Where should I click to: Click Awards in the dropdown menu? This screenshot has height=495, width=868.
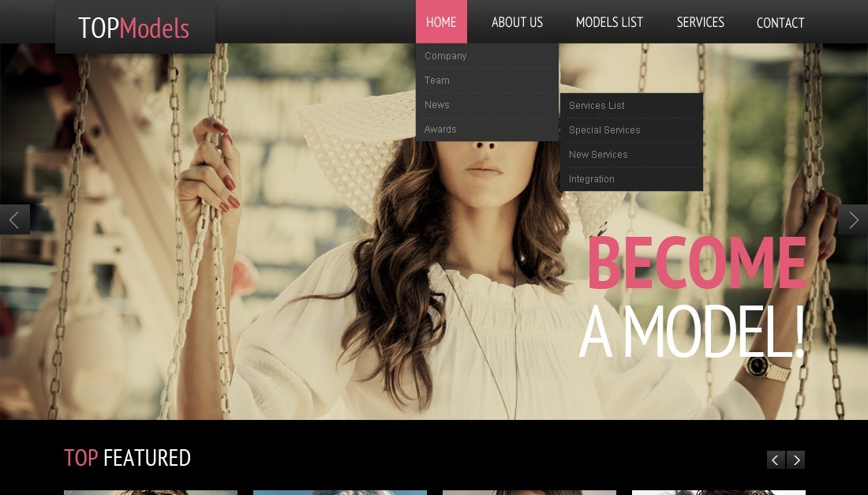(440, 129)
